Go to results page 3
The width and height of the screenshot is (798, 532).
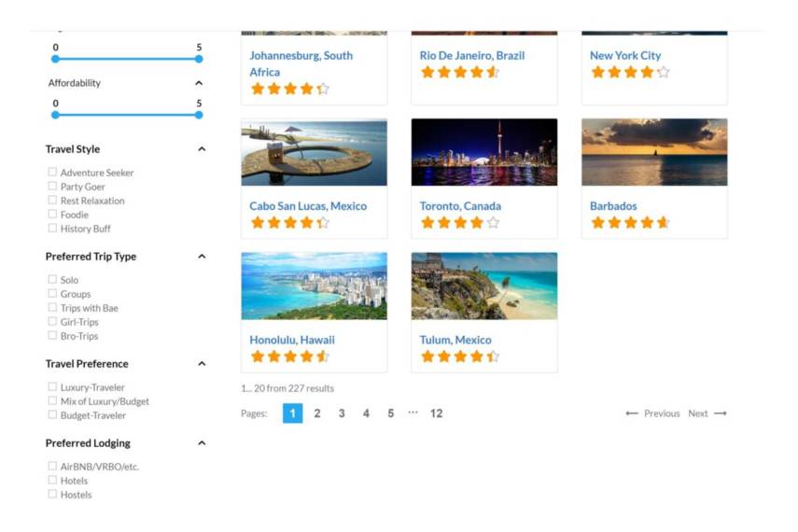coord(342,413)
